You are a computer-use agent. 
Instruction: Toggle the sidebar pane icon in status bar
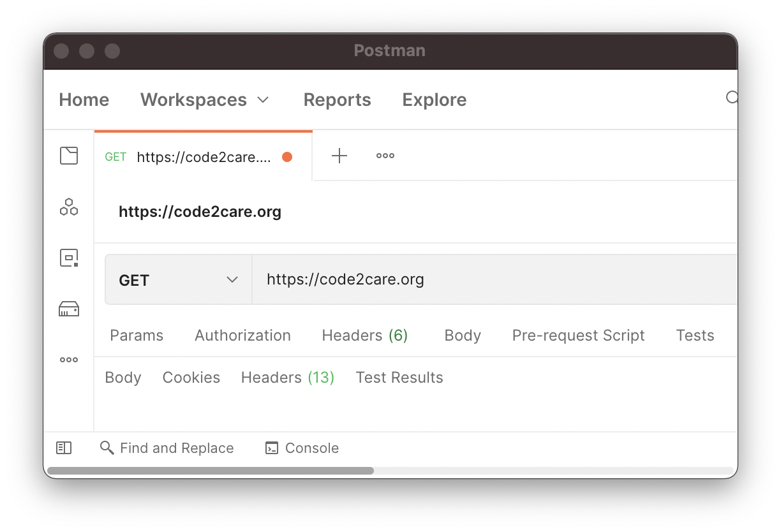pos(64,448)
